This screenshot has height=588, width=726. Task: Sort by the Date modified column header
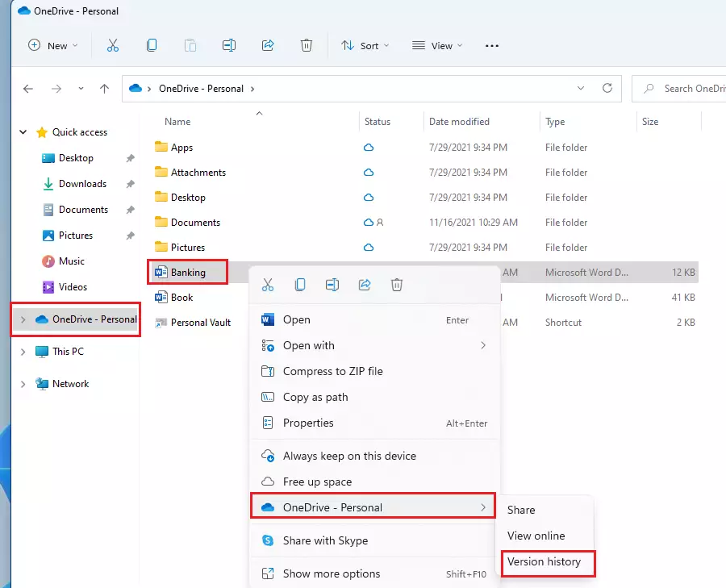point(459,122)
